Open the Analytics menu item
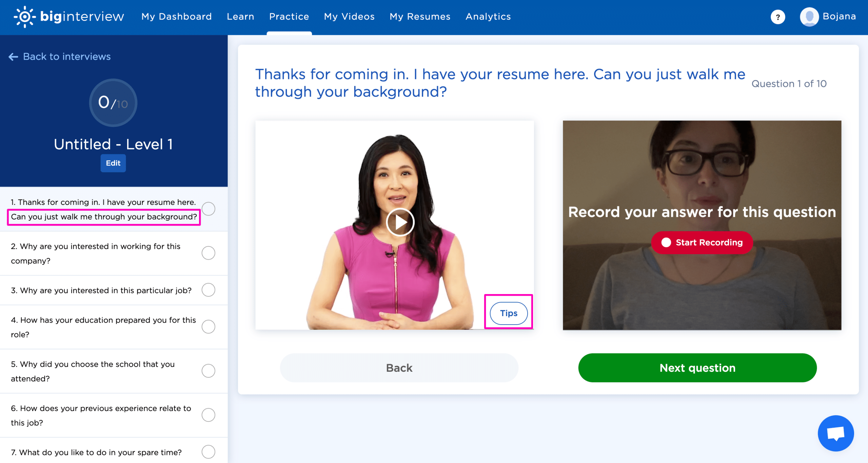 (x=488, y=17)
